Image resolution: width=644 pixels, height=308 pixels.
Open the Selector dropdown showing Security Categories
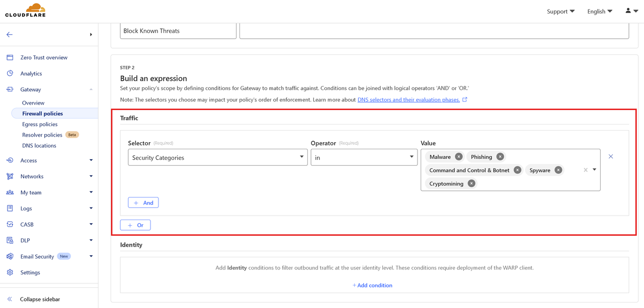(x=218, y=157)
